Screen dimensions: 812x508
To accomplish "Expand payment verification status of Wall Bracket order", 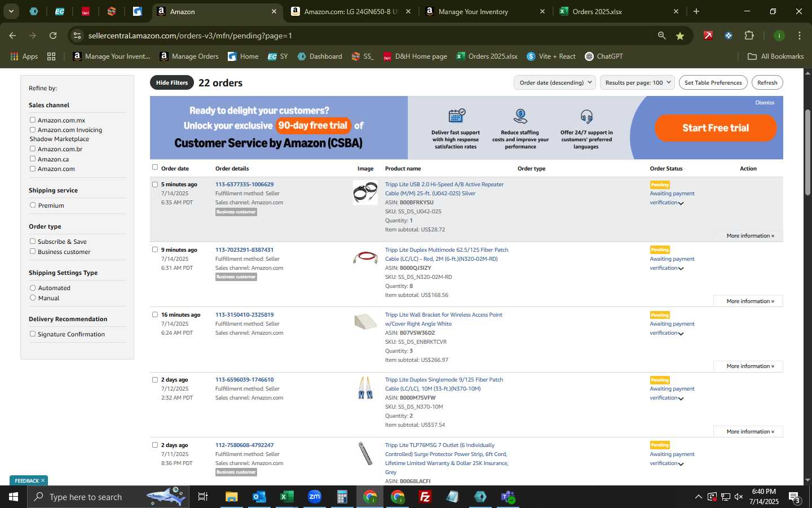I will click(x=681, y=334).
